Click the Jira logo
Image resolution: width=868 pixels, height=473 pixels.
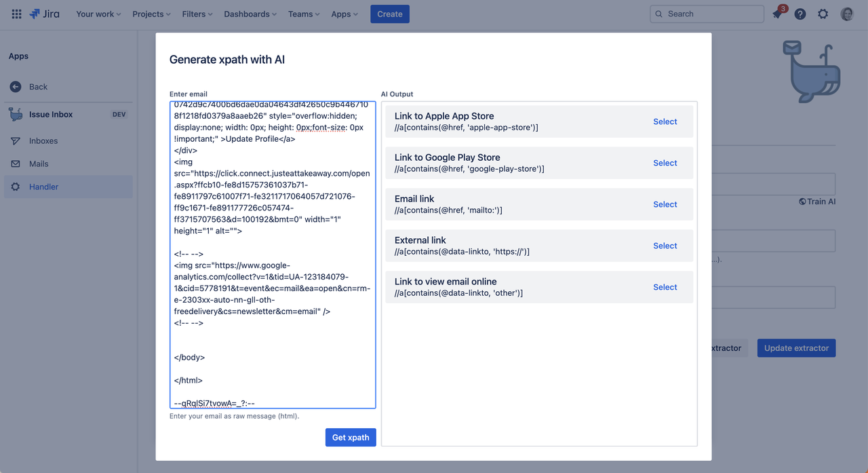coord(45,14)
